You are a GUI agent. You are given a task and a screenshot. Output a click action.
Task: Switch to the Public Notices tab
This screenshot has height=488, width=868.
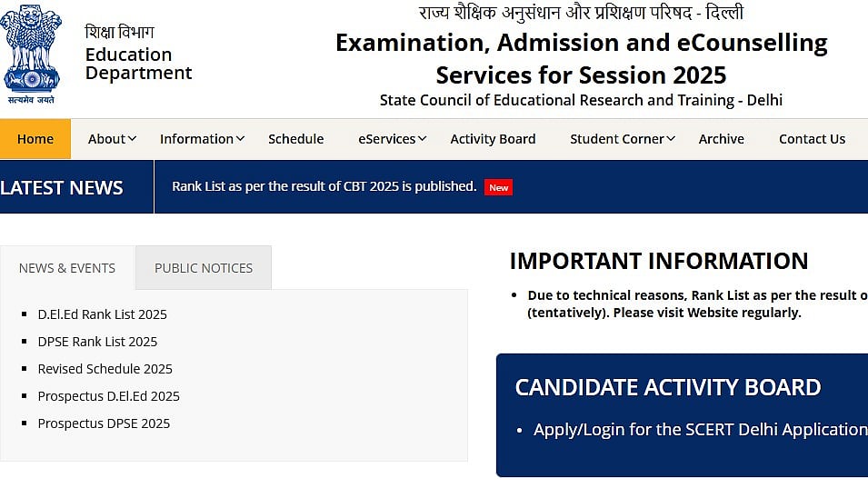[x=204, y=268]
